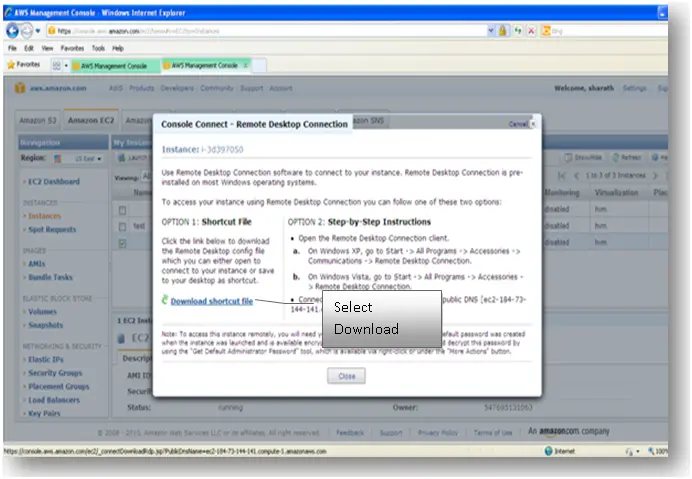The width and height of the screenshot is (692, 479).
Task: Go to first page of instances list
Action: click(561, 176)
